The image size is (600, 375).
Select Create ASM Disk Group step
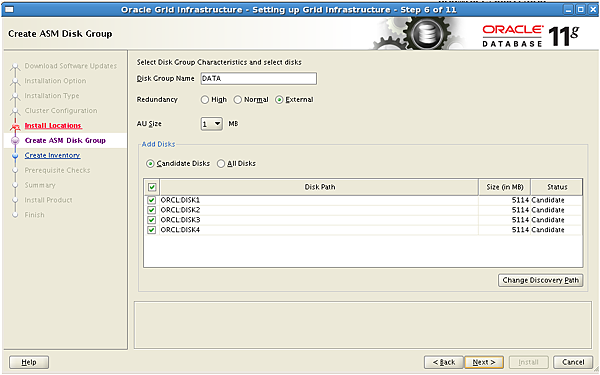[65, 140]
